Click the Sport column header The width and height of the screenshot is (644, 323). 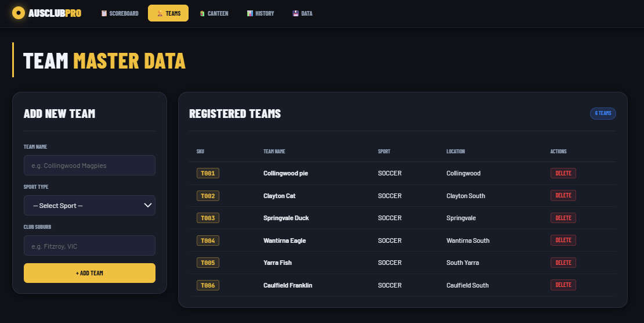[x=384, y=152]
